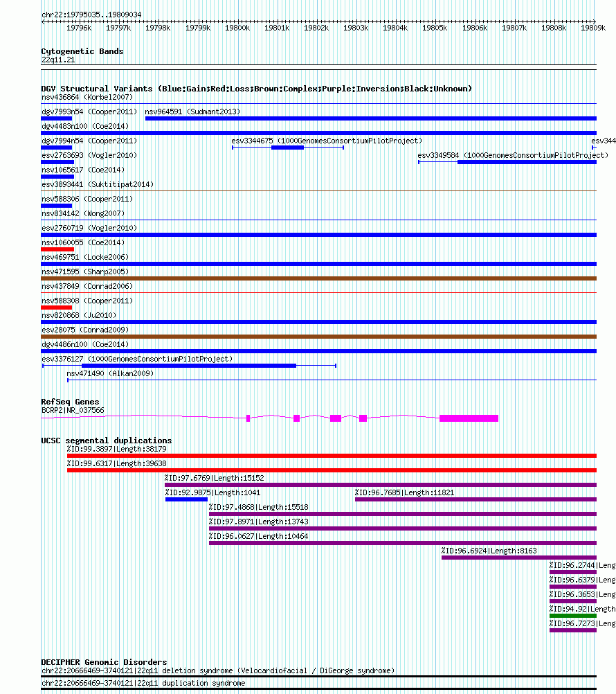Select variant dgv7993n54 (Cooper2011)

[x=89, y=112]
